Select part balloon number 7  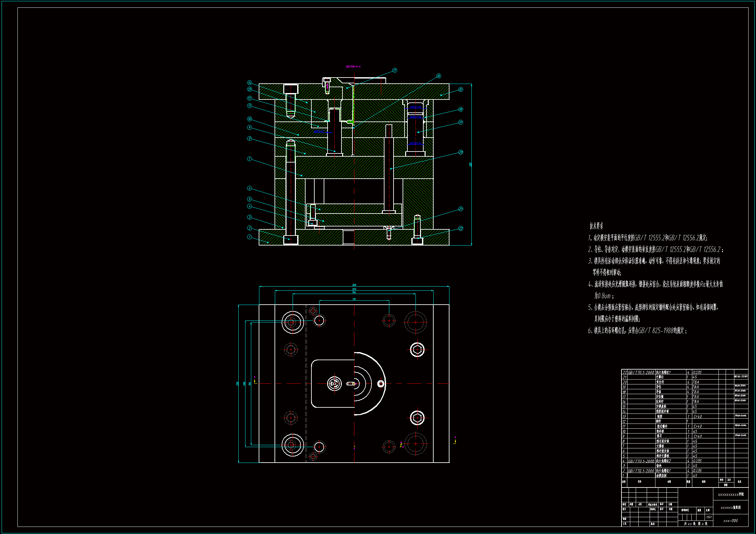[x=250, y=159]
